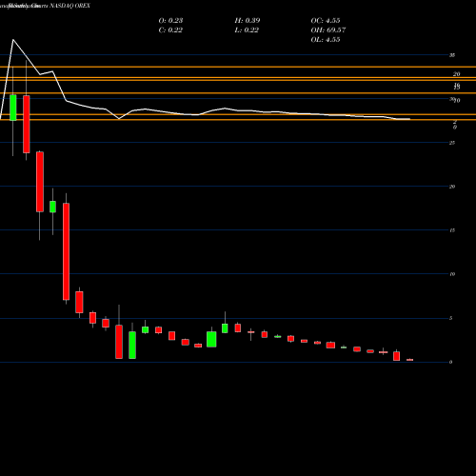Viewport: 476px width, 476px height.
Task: Click the OH: 69.57 reading
Action: (328, 30)
